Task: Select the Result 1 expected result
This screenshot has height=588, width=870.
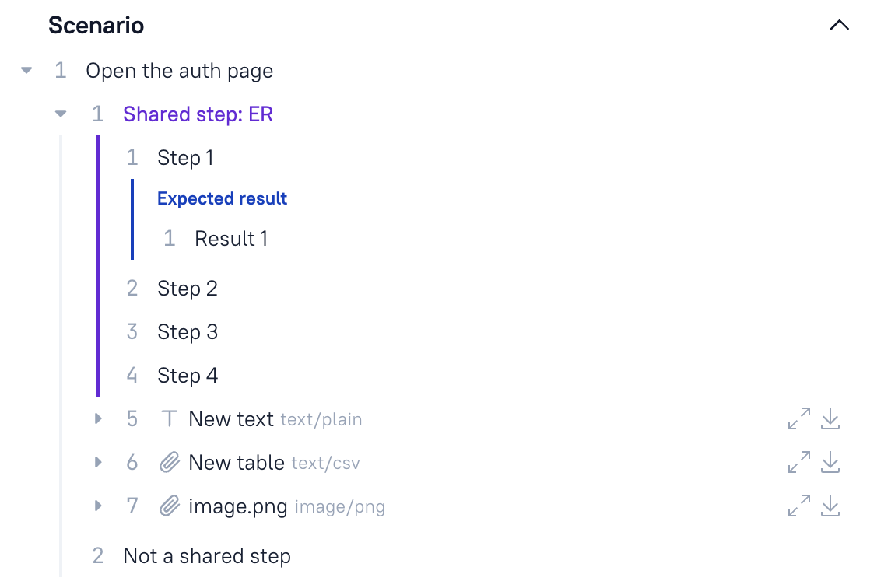Action: pyautogui.click(x=231, y=238)
